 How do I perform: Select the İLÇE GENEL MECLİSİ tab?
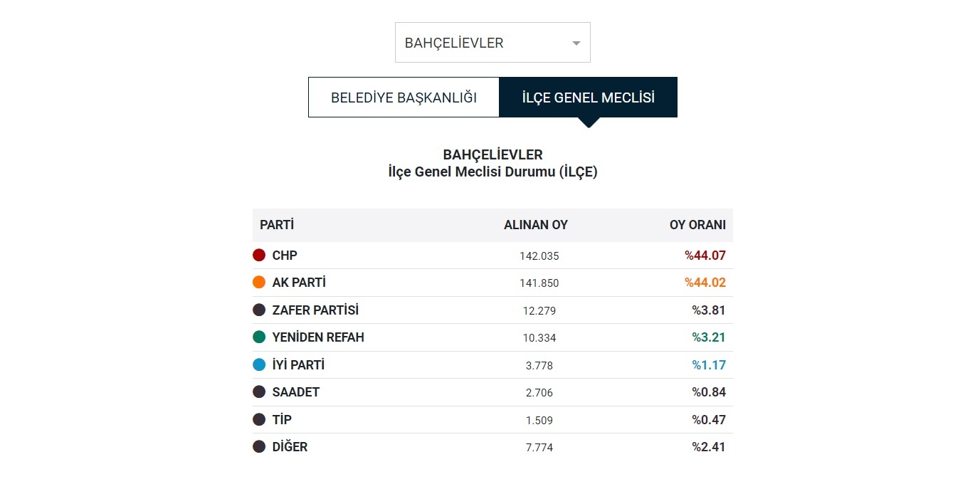tap(589, 98)
